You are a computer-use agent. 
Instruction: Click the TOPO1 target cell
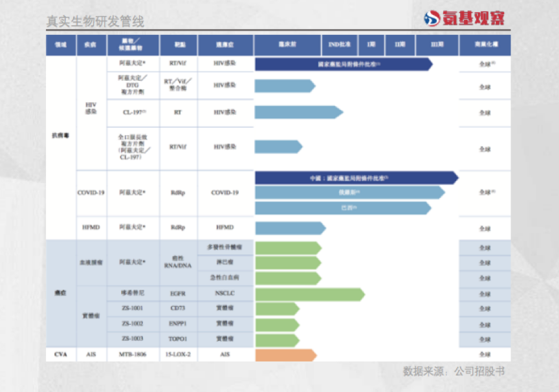click(179, 338)
